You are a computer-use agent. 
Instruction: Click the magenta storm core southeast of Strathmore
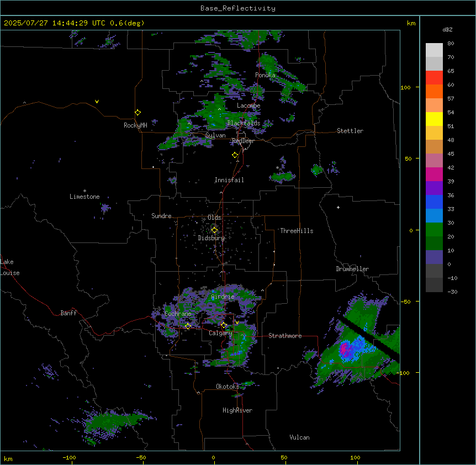[344, 348]
